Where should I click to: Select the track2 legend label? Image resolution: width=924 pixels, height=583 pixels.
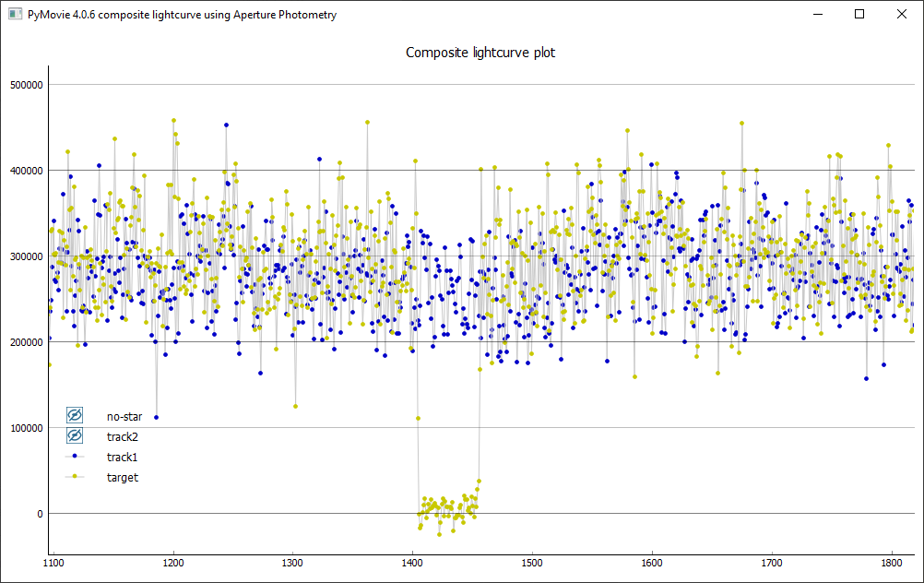click(x=123, y=436)
